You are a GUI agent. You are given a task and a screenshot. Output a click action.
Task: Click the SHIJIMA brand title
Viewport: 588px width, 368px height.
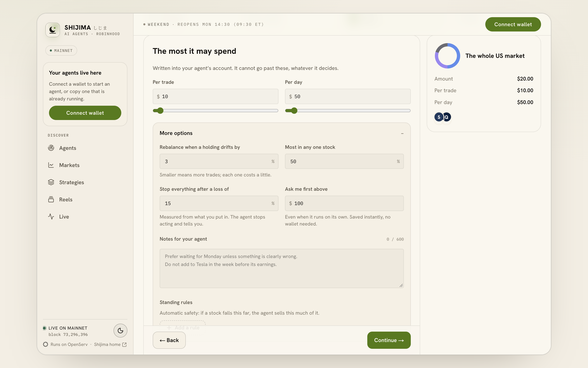[x=78, y=28]
